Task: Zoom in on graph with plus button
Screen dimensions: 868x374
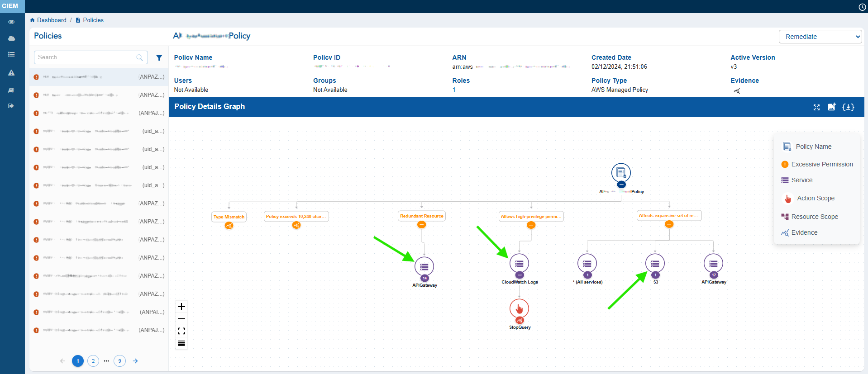Action: 181,307
